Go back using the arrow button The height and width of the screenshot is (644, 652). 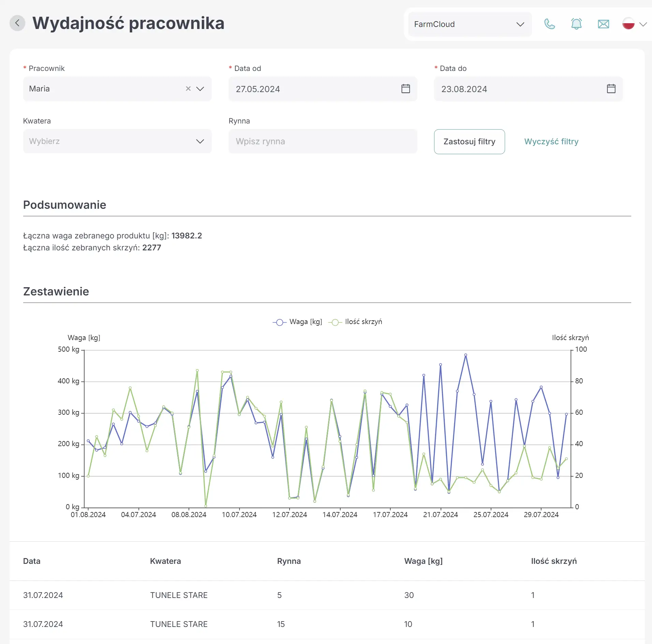(17, 24)
